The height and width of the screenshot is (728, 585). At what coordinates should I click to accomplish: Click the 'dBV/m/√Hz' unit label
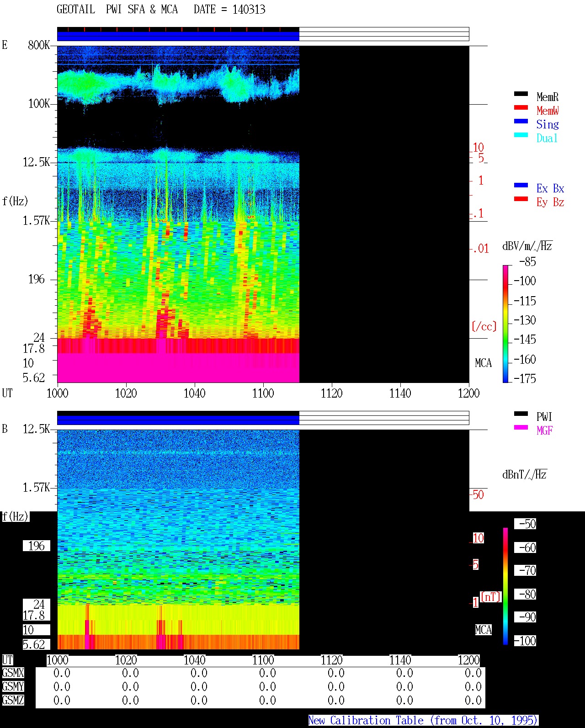pos(527,246)
